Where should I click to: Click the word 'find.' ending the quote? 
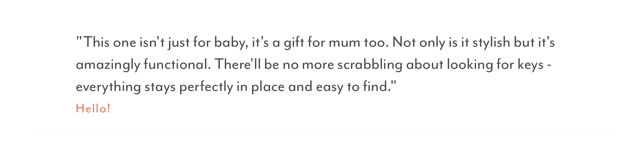click(377, 87)
